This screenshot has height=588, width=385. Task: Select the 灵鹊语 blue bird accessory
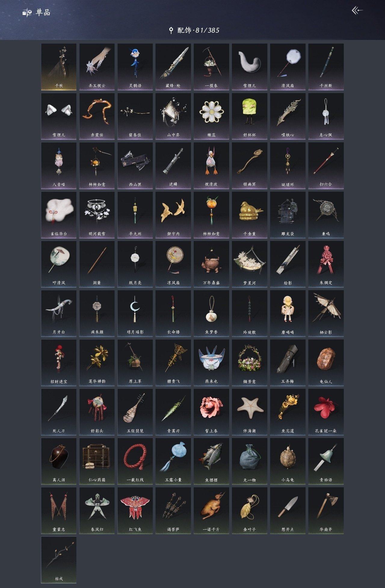point(135,67)
